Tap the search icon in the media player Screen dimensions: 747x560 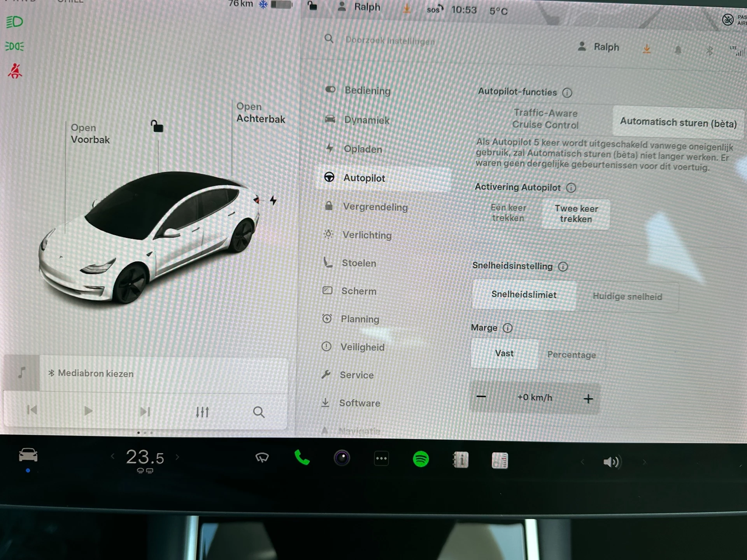(x=259, y=412)
